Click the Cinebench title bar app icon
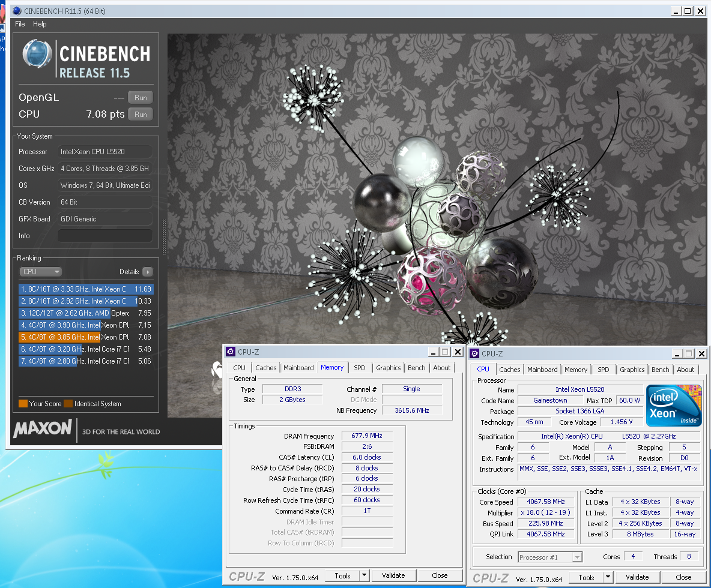This screenshot has width=711, height=588. 17,11
